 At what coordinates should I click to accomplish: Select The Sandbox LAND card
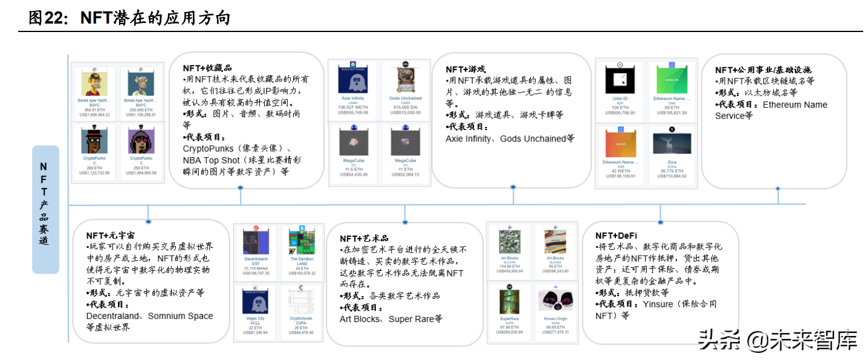coord(302,252)
